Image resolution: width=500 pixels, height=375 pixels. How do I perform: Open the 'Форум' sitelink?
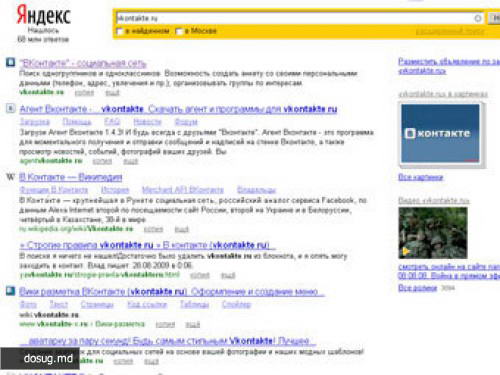186,122
